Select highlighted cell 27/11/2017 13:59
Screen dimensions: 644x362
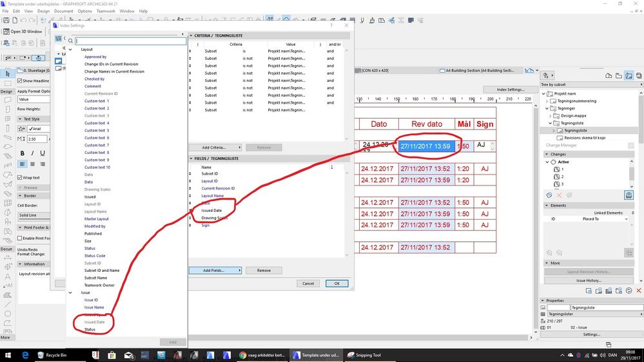pyautogui.click(x=426, y=146)
